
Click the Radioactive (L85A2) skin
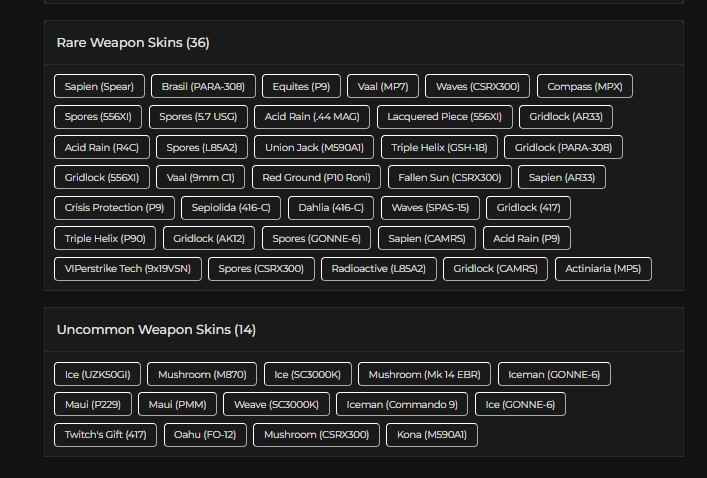coord(378,269)
